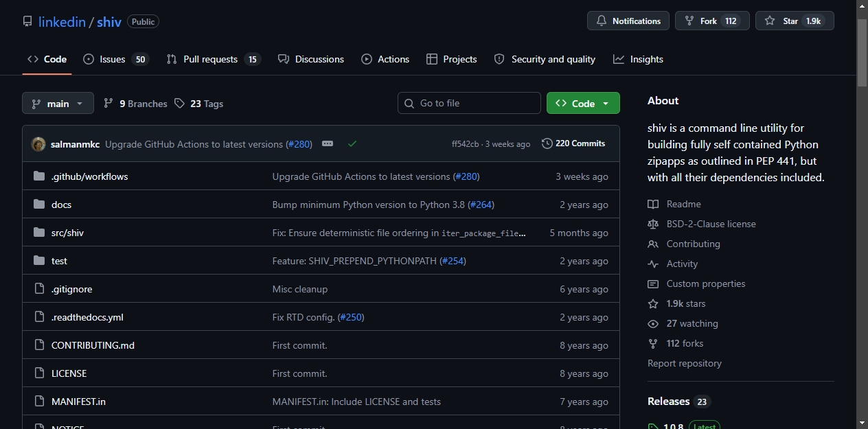Go to the Discussions tab
Screen dimensions: 868x429
[311, 59]
